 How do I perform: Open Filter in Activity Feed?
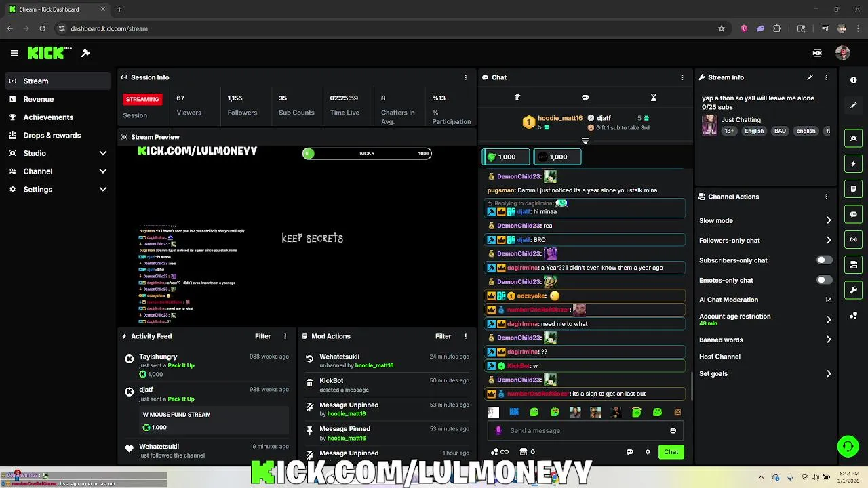tap(262, 336)
